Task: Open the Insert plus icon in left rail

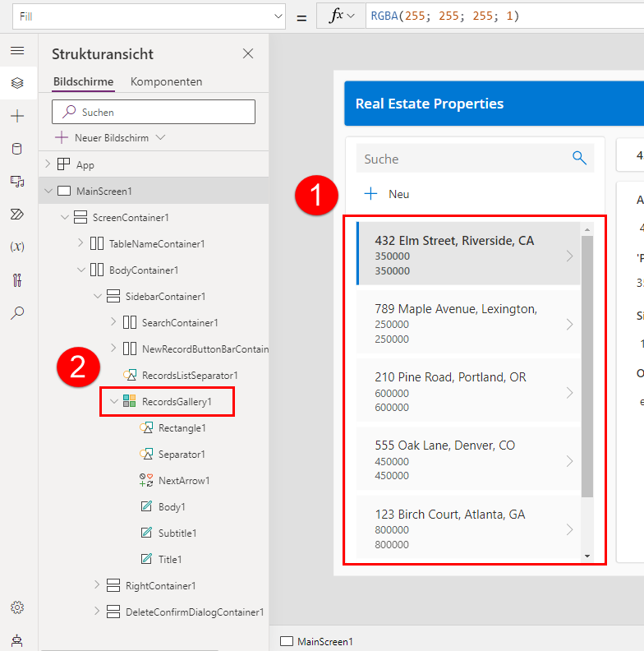Action: [17, 116]
